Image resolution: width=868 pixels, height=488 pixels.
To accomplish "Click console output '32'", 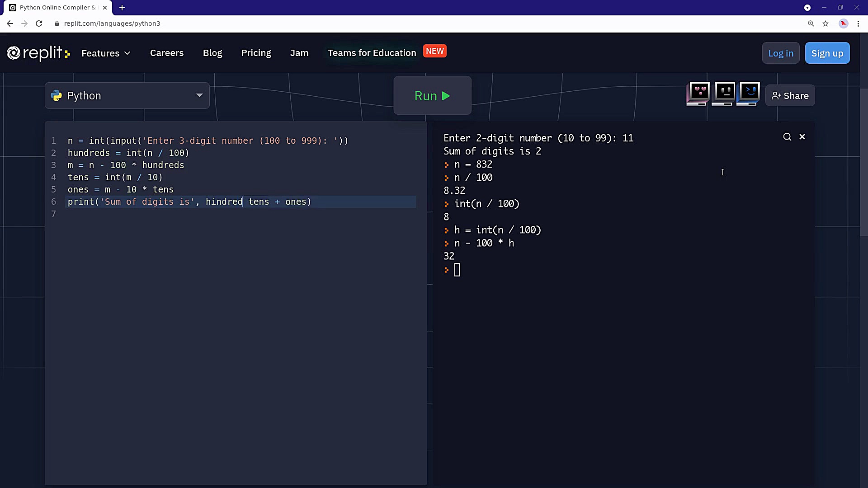I will click(449, 256).
